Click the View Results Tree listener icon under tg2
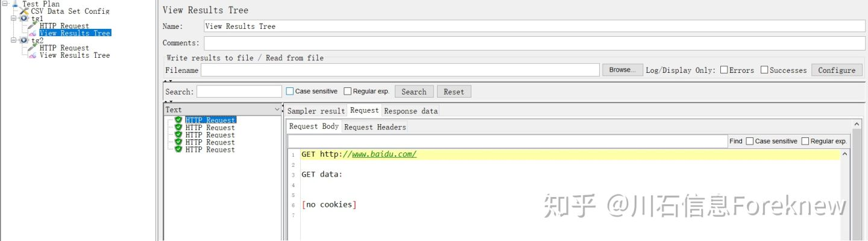Screen dimensions: 868x241 (33, 55)
